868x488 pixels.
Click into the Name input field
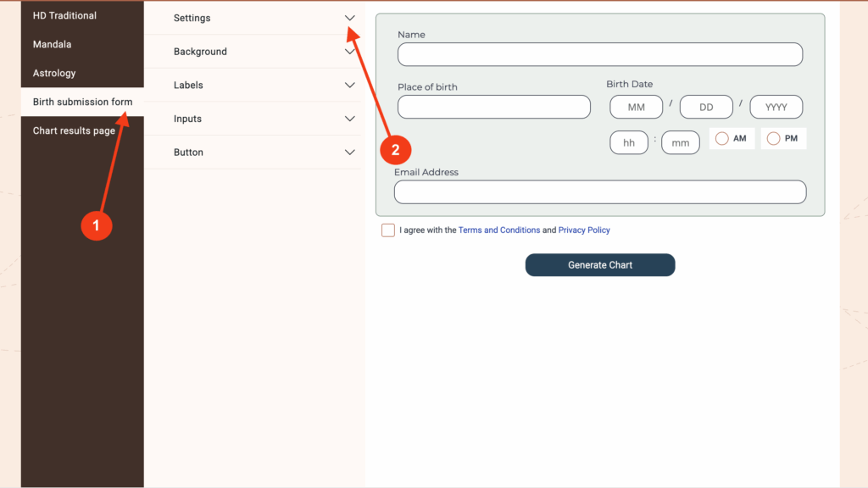[599, 54]
